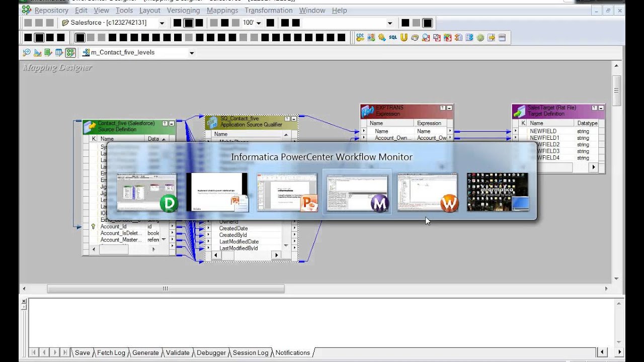
Task: Click the green circle toolbar icon
Action: pyautogui.click(x=480, y=37)
